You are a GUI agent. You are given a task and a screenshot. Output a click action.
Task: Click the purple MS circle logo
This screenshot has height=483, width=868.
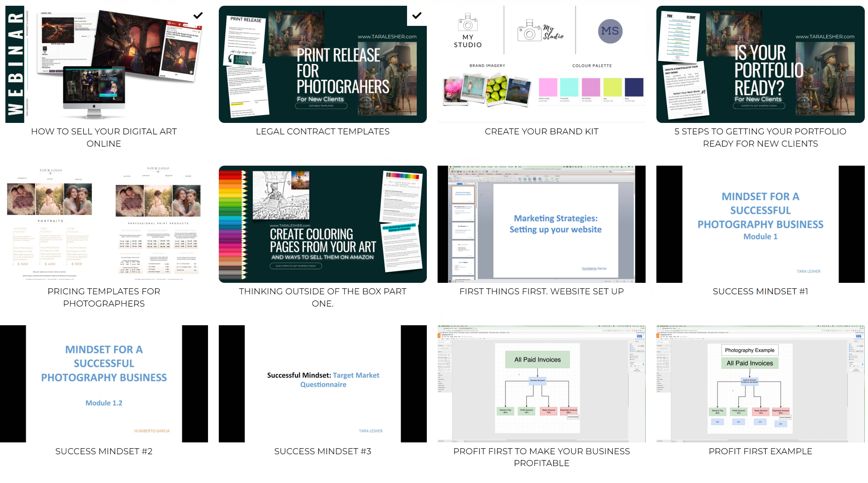click(x=610, y=31)
